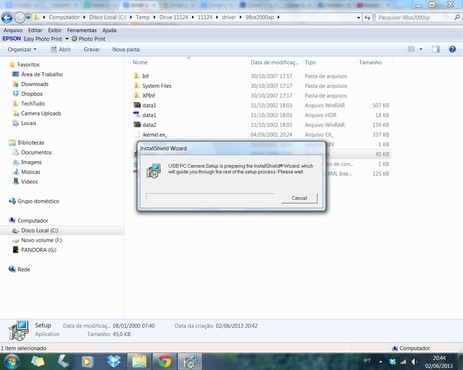Viewport: 463px width, 370px height.
Task: Click the Forward navigation arrow
Action: pos(20,18)
